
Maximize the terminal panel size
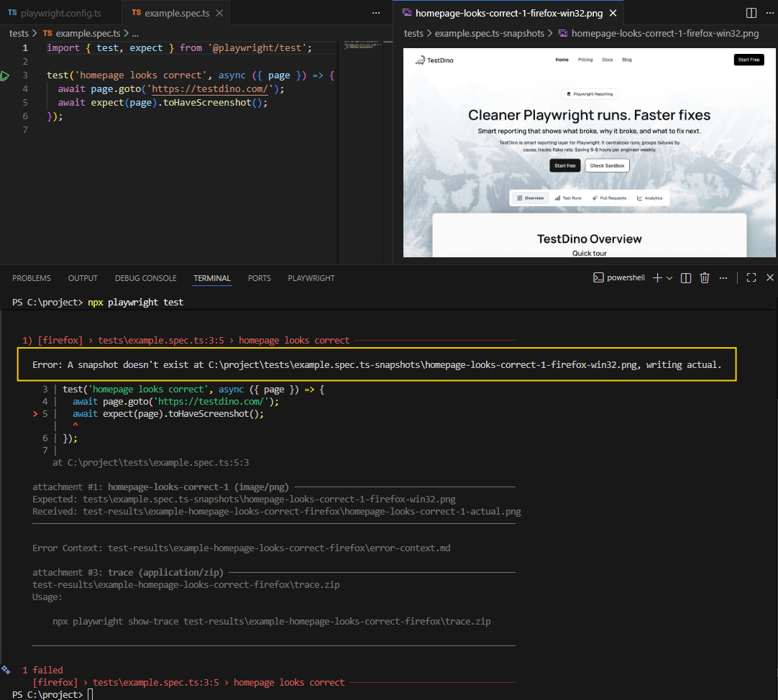click(751, 278)
